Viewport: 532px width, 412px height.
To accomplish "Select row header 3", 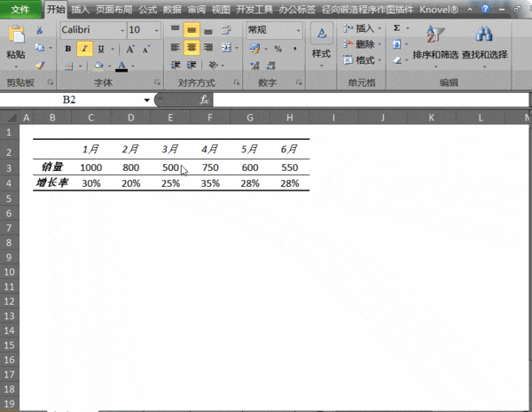I will coord(9,167).
